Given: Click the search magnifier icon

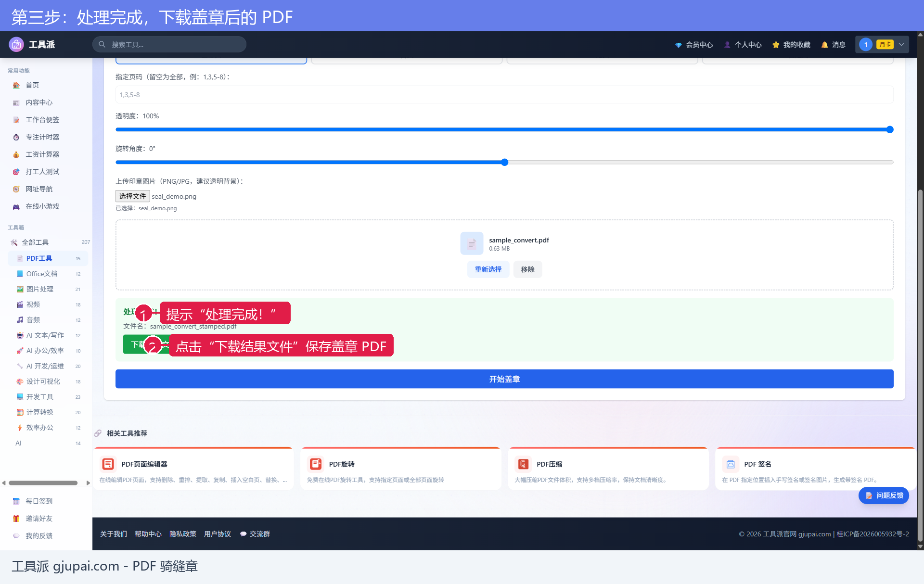Looking at the screenshot, I should click(102, 44).
